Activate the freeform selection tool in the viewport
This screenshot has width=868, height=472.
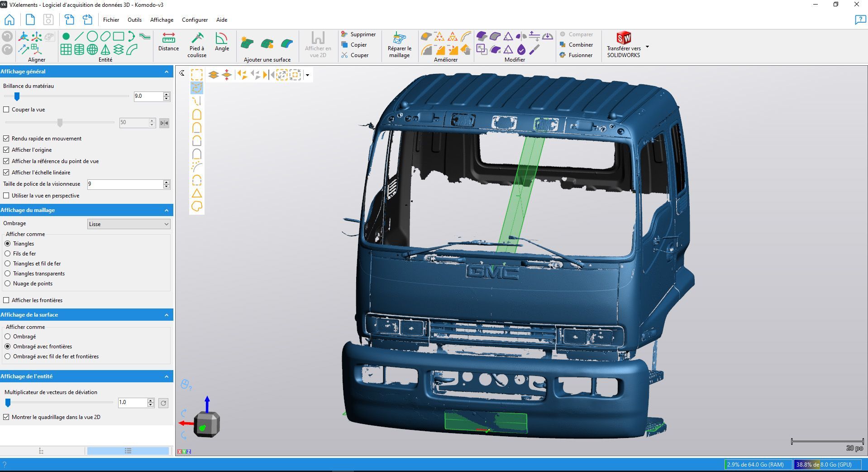pyautogui.click(x=197, y=88)
